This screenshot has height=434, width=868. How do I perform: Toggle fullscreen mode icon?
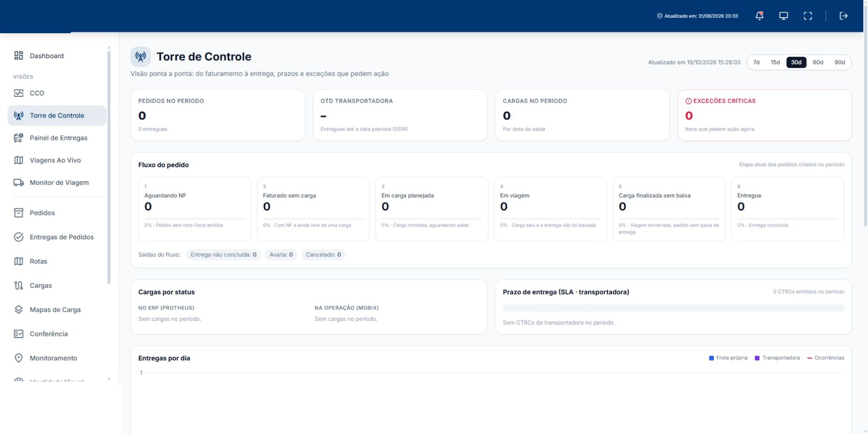point(808,16)
